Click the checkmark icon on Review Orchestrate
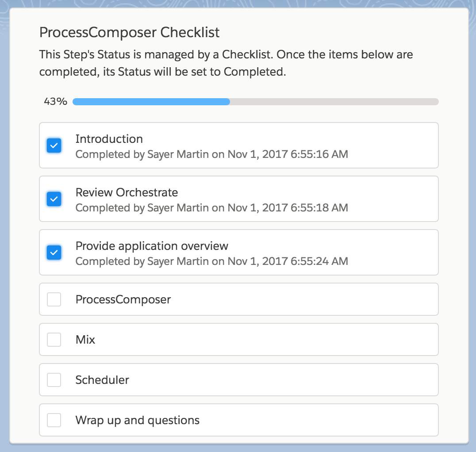Screen dimensions: 476x452 pos(54,199)
